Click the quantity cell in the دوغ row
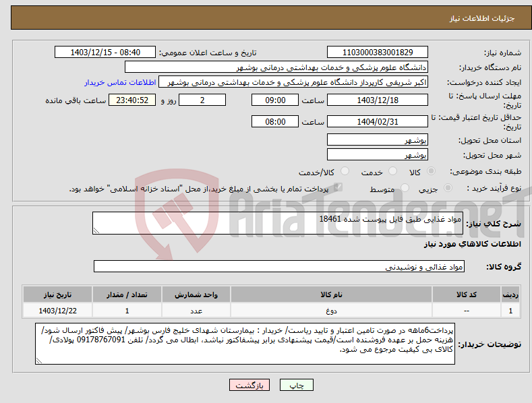This screenshot has width=532, height=403. (127, 311)
